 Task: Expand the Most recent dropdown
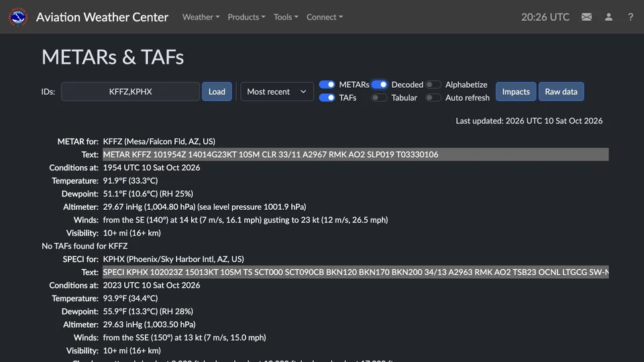click(x=277, y=92)
